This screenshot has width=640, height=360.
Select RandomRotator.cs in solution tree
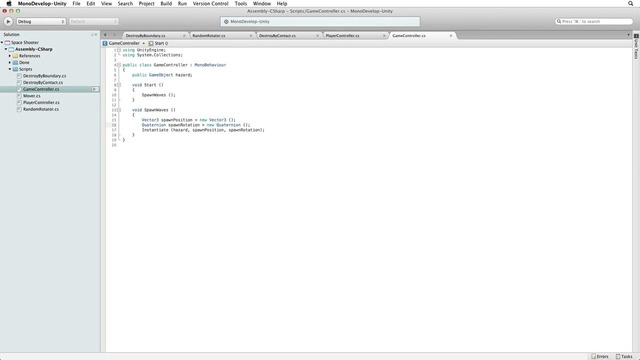(41, 109)
